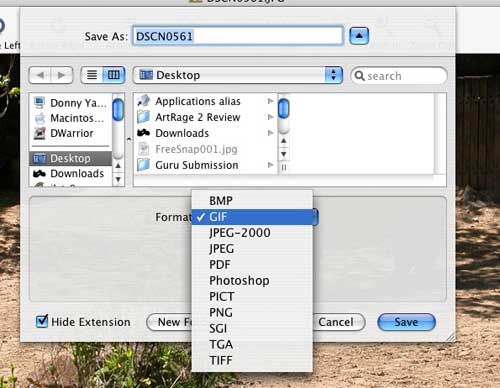Click the Guru Submission folder icon
Screen dimensions: 500x388
point(144,165)
